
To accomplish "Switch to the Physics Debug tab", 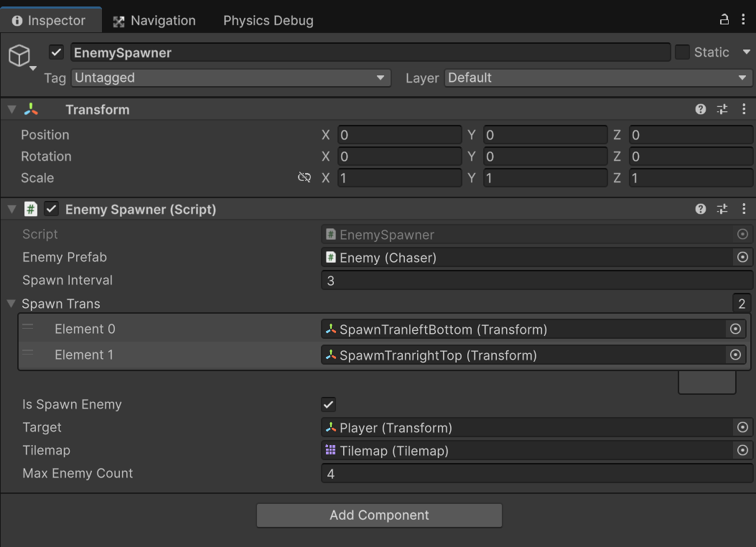I will click(268, 20).
